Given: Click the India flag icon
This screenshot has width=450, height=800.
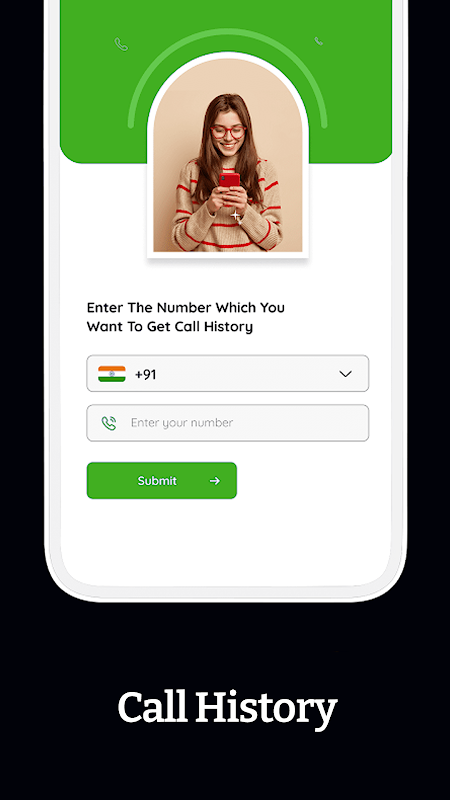Looking at the screenshot, I should pos(112,374).
